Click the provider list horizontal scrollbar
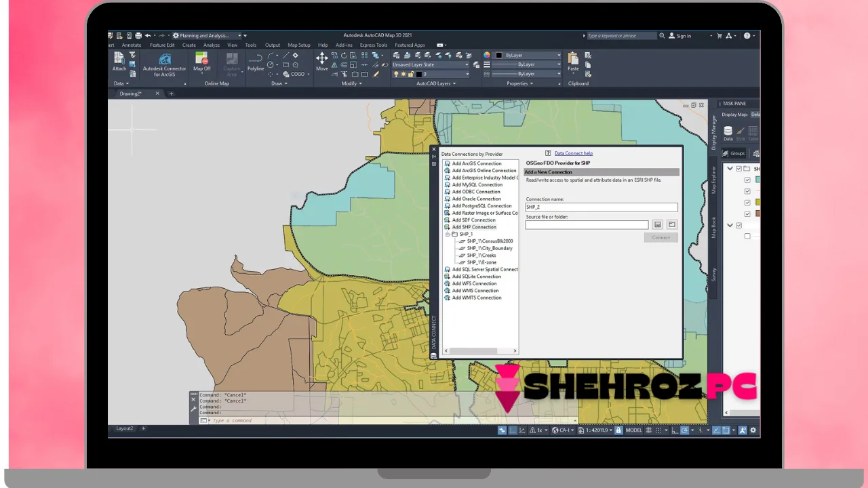868x488 pixels. click(x=473, y=350)
